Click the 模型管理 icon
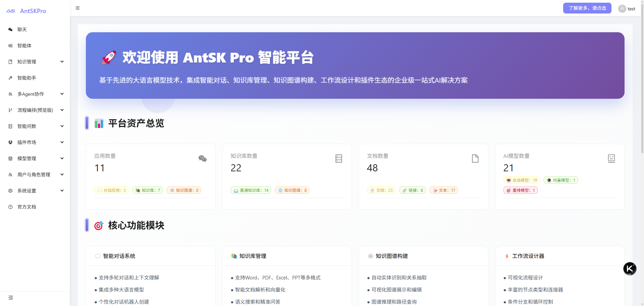644x306 pixels. 10,159
